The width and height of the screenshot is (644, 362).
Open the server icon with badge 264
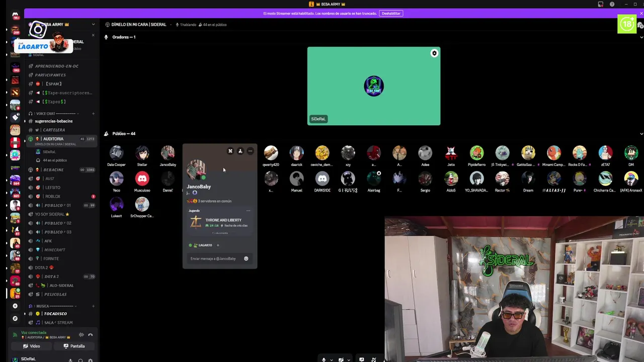click(x=15, y=180)
